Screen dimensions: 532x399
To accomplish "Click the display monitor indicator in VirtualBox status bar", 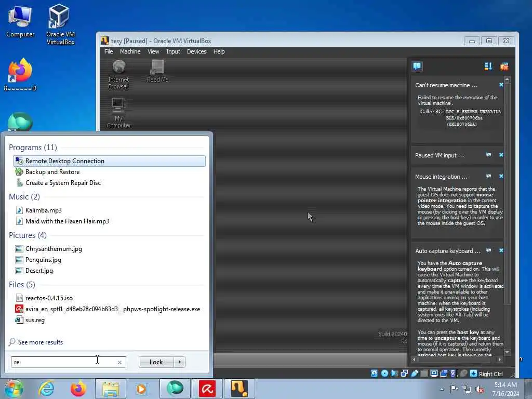I will point(434,374).
